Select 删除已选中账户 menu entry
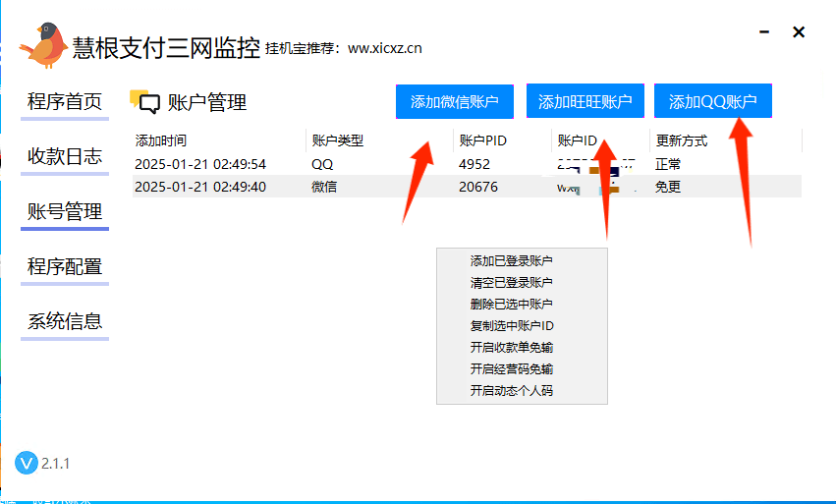This screenshot has width=836, height=504. (511, 304)
